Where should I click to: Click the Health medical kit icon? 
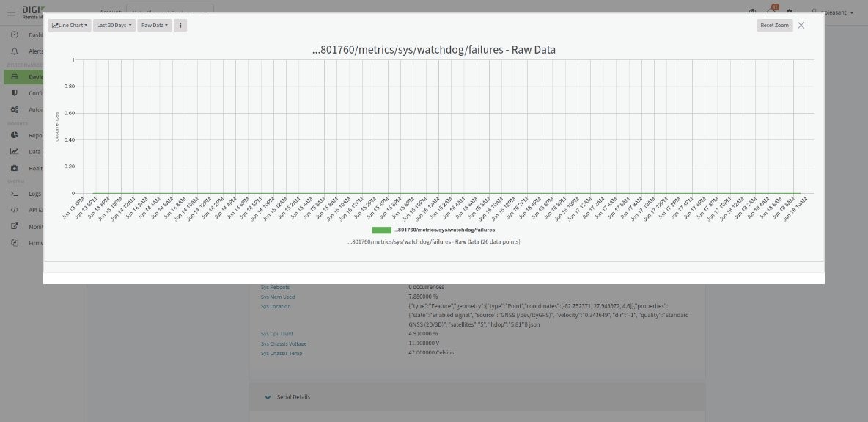pos(15,168)
